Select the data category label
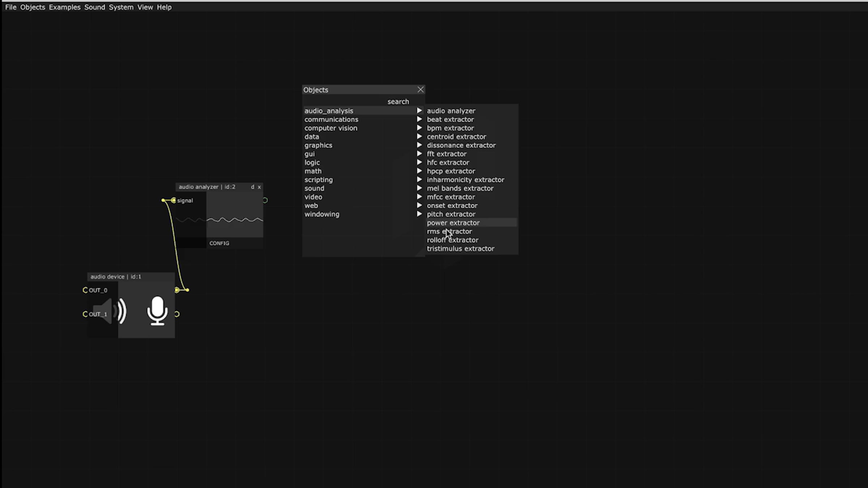This screenshot has height=488, width=868. coord(312,137)
